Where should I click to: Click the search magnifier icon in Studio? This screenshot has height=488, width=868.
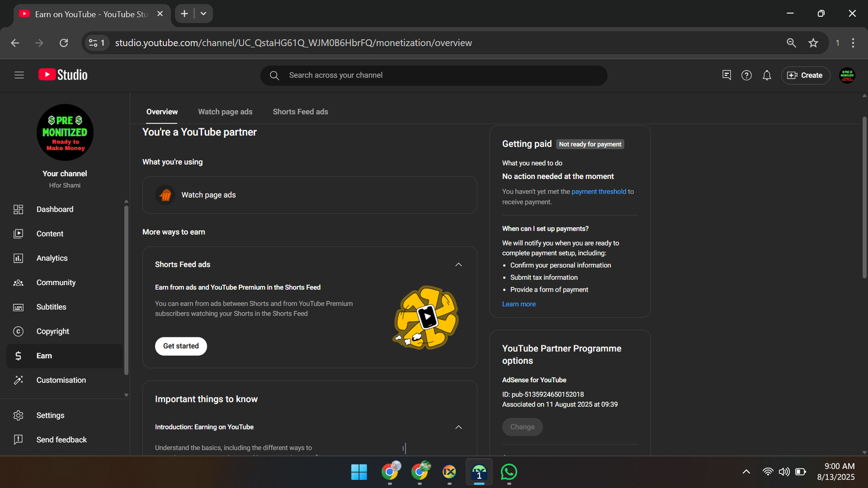(x=275, y=75)
